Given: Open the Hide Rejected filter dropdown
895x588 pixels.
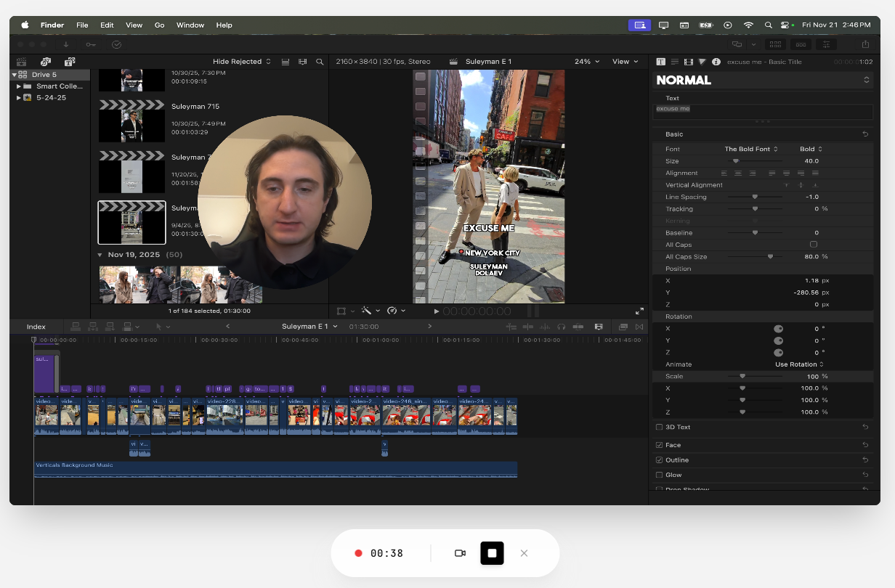Looking at the screenshot, I should point(241,62).
